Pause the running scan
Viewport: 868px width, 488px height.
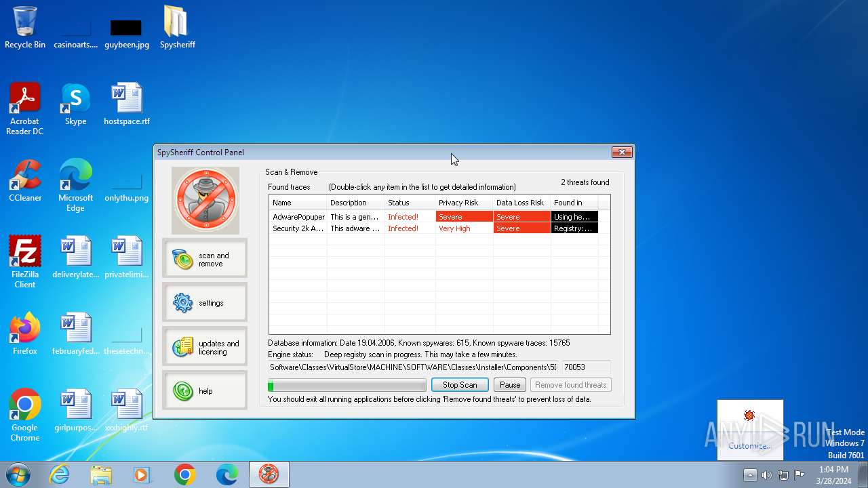(x=510, y=385)
